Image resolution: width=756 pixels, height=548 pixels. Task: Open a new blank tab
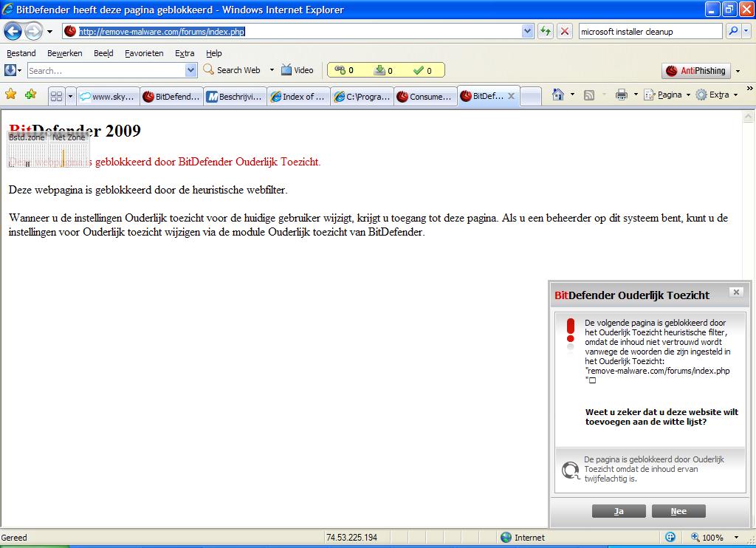(531, 97)
